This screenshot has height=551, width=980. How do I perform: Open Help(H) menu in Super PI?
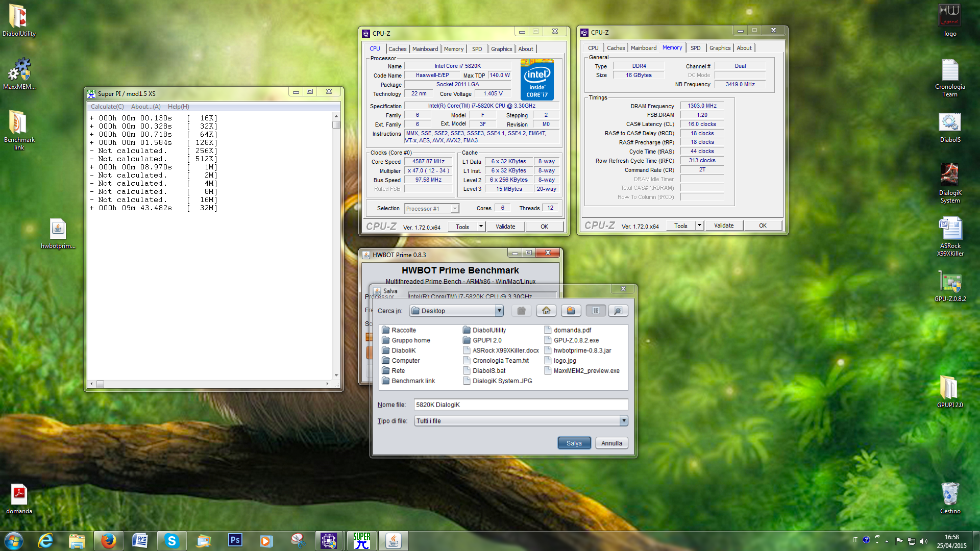tap(179, 107)
